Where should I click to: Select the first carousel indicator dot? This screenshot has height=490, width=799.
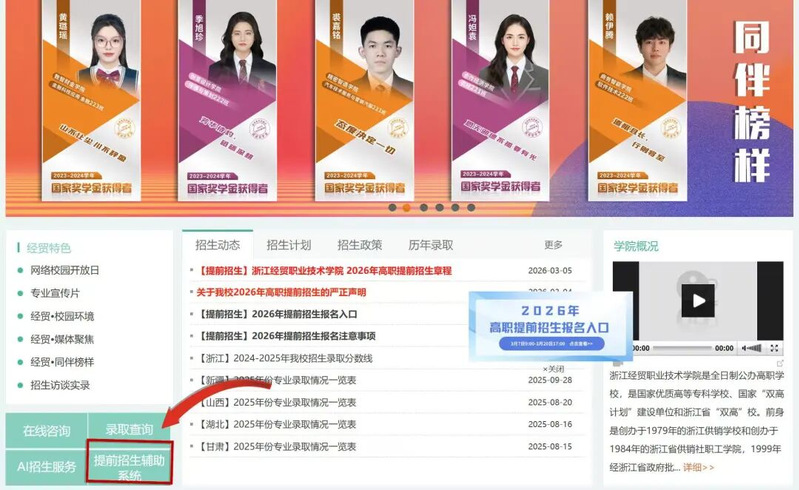coord(390,208)
